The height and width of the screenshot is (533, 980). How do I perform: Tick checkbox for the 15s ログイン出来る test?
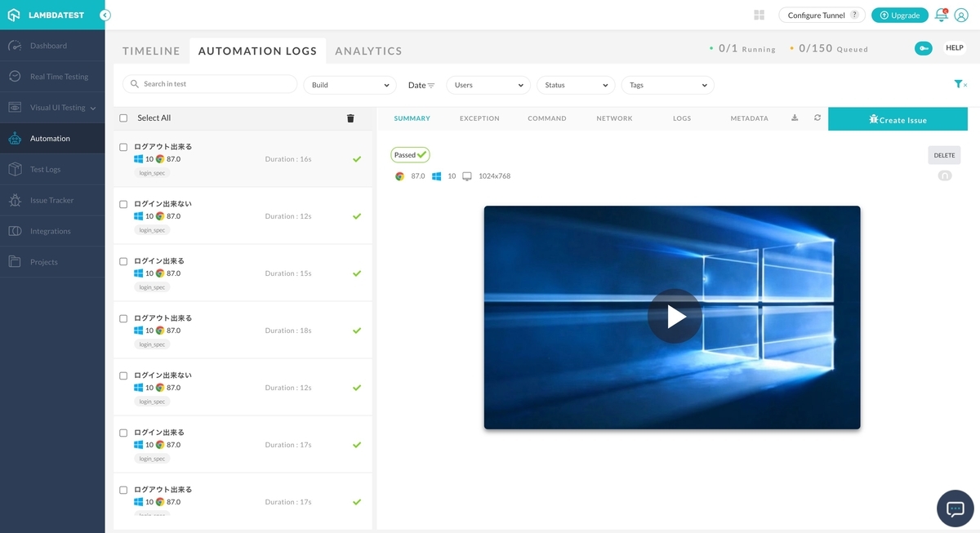[x=123, y=261]
